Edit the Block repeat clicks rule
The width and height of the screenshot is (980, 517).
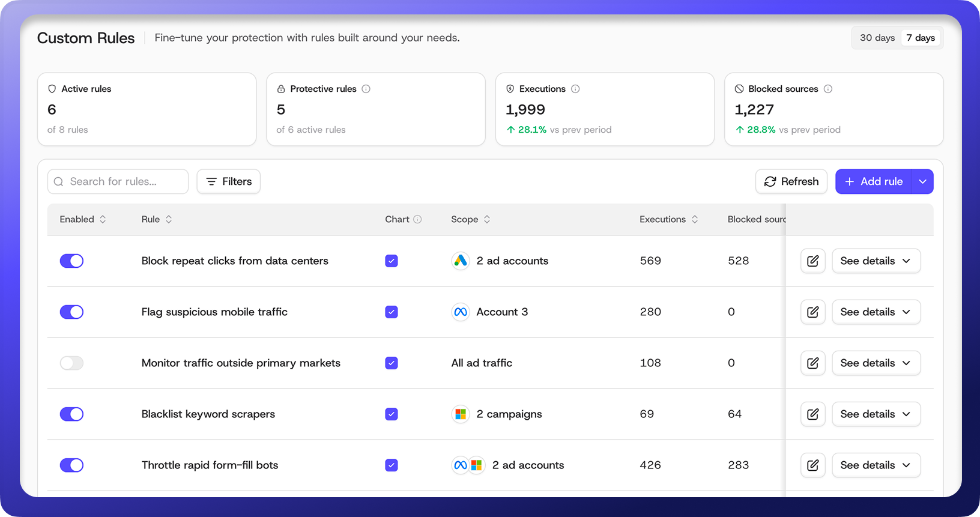click(812, 261)
